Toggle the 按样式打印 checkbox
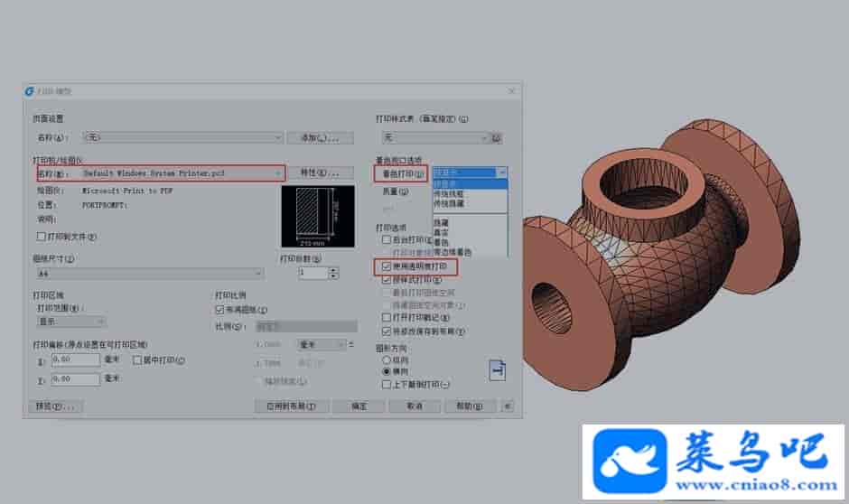Viewport: 849px width, 504px height. (x=386, y=280)
